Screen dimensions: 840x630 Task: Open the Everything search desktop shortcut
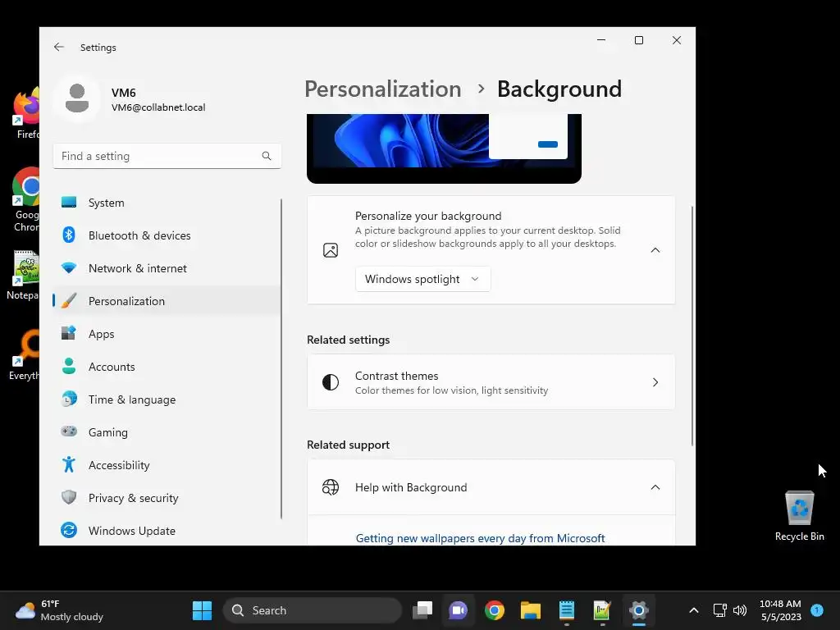(24, 354)
